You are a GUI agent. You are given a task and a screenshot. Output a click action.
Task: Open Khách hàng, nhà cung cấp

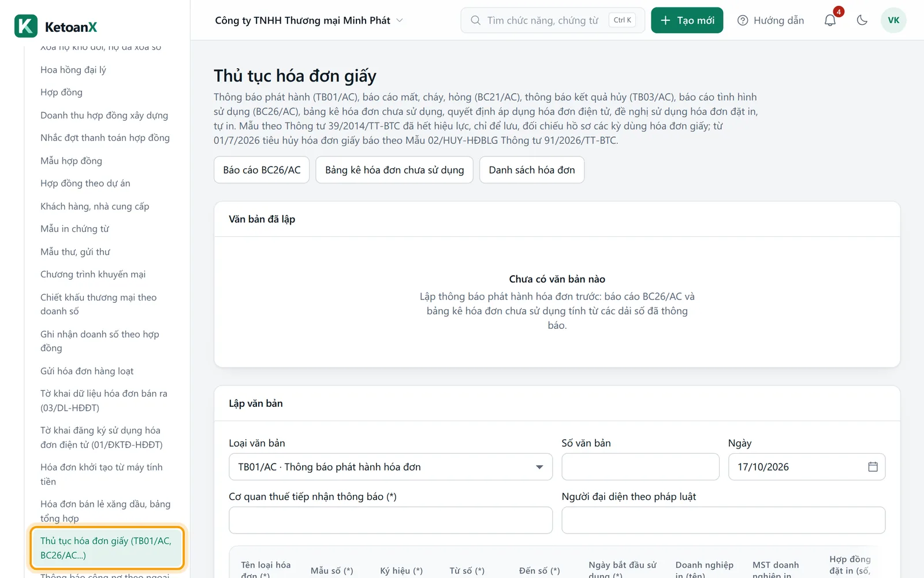coord(95,206)
